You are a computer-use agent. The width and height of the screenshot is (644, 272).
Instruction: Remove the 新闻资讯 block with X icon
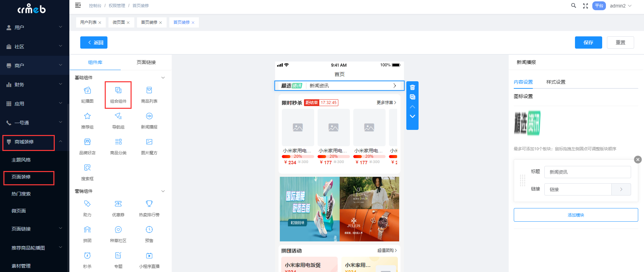coord(638,159)
